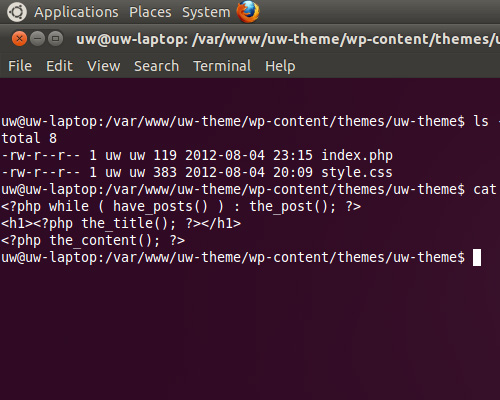Maximize the terminal window
Image resolution: width=500 pixels, height=400 pixels.
point(55,39)
